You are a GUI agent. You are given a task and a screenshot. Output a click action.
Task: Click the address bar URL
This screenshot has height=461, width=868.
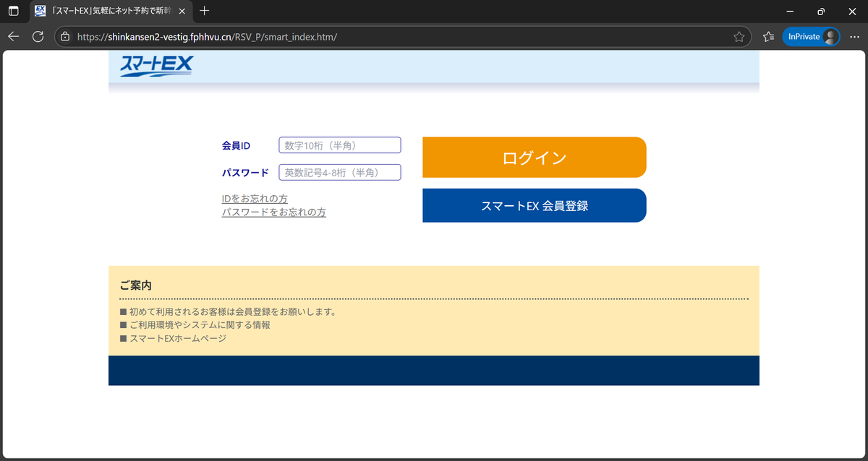207,36
